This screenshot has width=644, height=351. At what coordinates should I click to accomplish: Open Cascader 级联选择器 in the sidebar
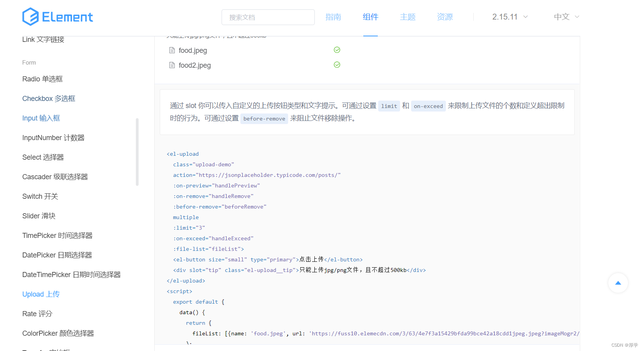(55, 177)
